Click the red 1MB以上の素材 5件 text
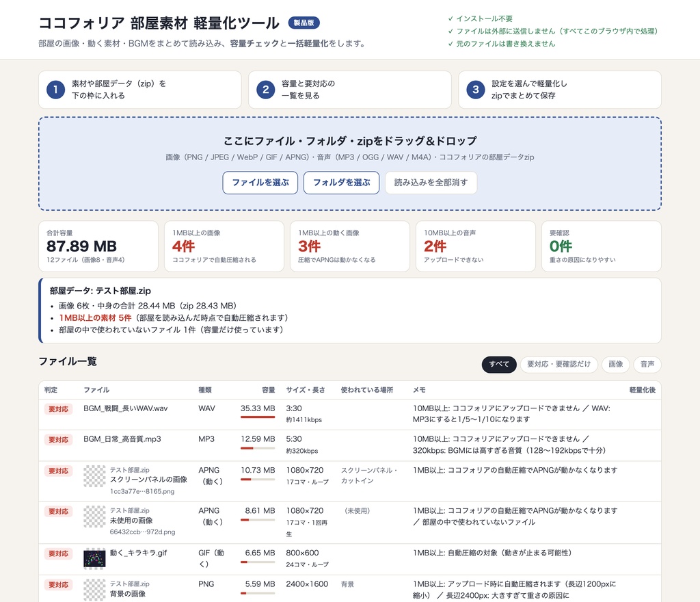Image resolution: width=700 pixels, height=602 pixels. (95, 318)
